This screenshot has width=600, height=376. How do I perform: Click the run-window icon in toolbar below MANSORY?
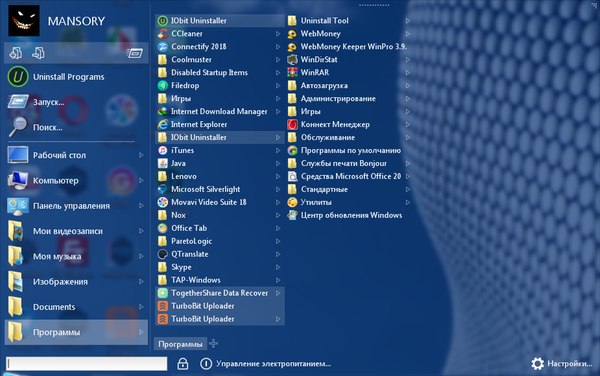[x=135, y=53]
